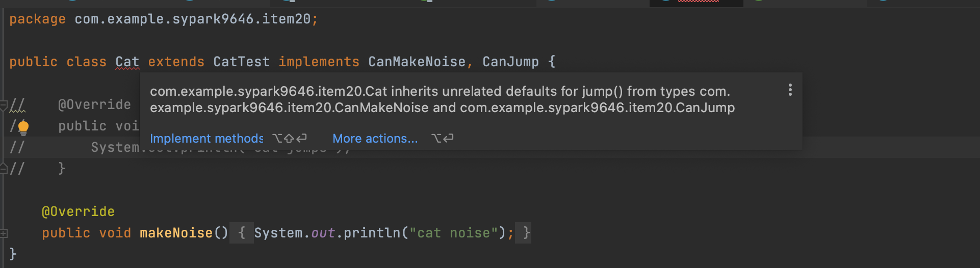Click the Option-Enter shortcut hint beside More actions
Screen dimensions: 980x268
(442, 138)
